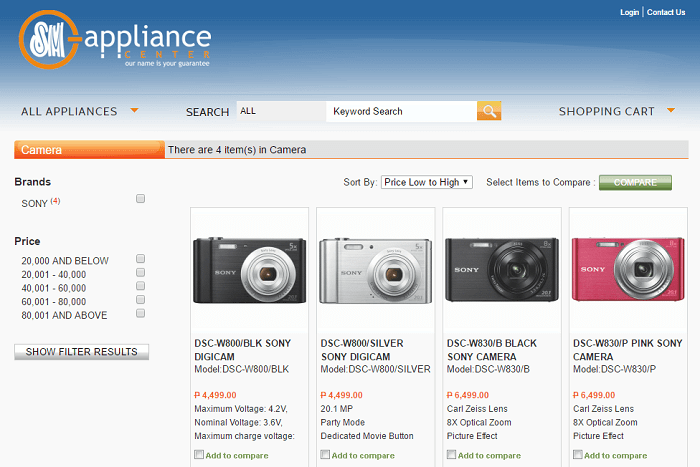The height and width of the screenshot is (467, 700).
Task: Enable the 80,001 AND ABOVE price filter
Action: pyautogui.click(x=141, y=314)
